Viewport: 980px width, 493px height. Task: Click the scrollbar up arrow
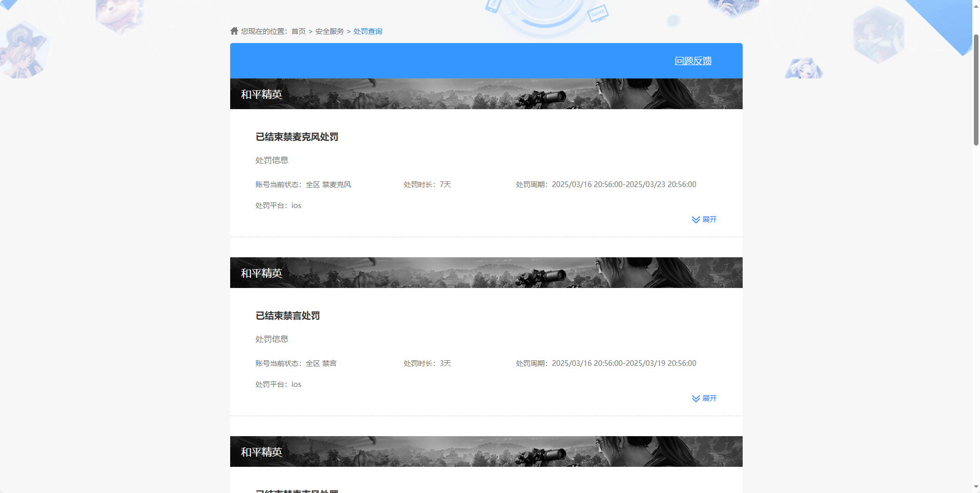[975, 5]
